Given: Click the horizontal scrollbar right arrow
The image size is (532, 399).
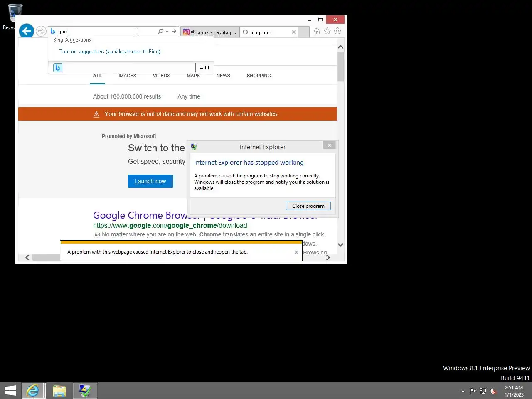Looking at the screenshot, I should point(328,257).
